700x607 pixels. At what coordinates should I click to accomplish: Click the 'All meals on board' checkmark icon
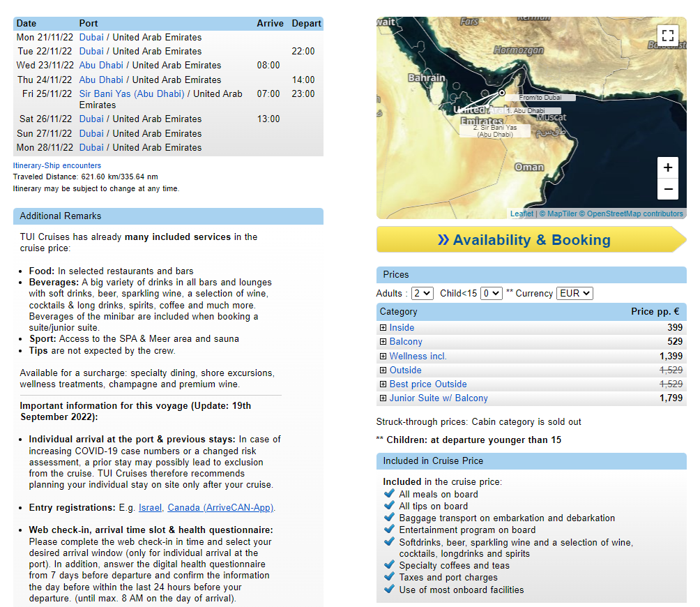tap(389, 493)
